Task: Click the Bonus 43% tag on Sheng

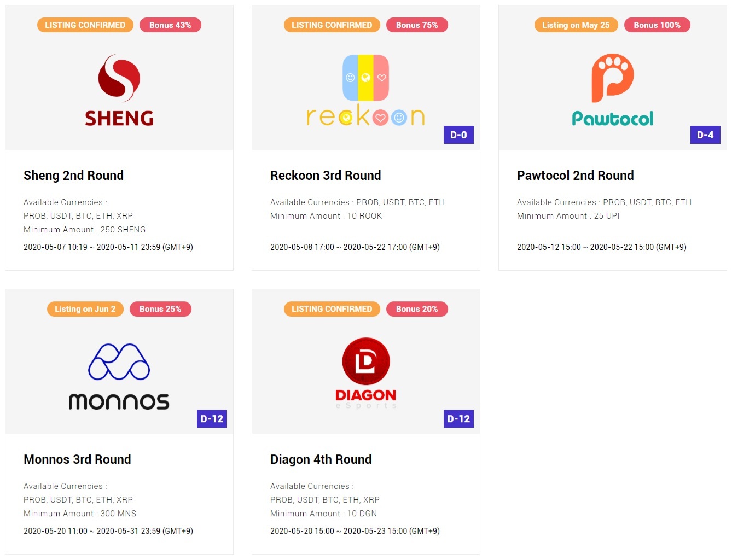Action: point(170,25)
